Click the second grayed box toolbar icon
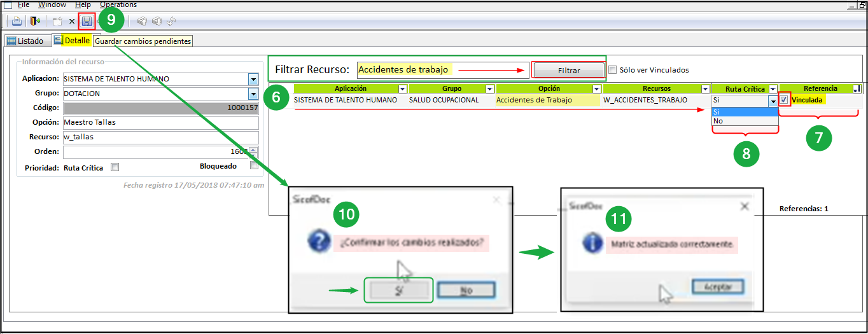This screenshot has width=868, height=334. pos(157,21)
